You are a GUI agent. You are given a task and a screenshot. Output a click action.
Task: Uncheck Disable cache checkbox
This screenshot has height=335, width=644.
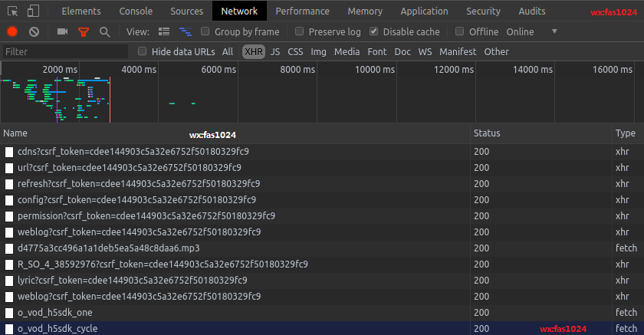374,31
